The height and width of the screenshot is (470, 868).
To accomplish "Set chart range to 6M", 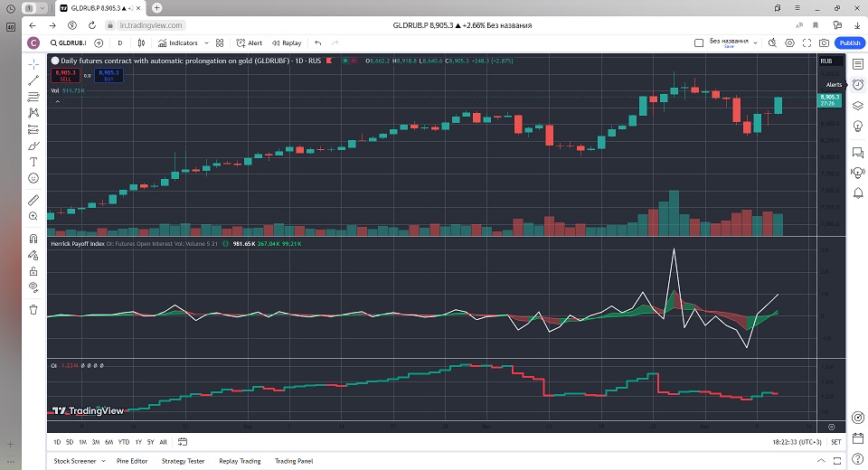I will [x=108, y=442].
